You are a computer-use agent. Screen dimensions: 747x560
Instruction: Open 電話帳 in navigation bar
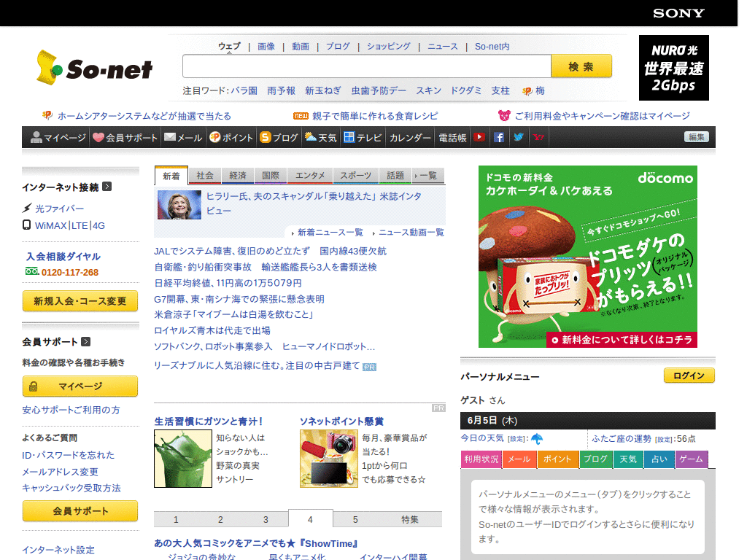point(452,138)
